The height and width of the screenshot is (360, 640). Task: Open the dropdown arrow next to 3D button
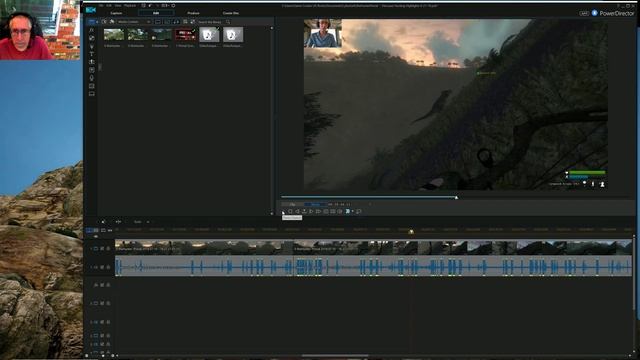[x=353, y=211]
